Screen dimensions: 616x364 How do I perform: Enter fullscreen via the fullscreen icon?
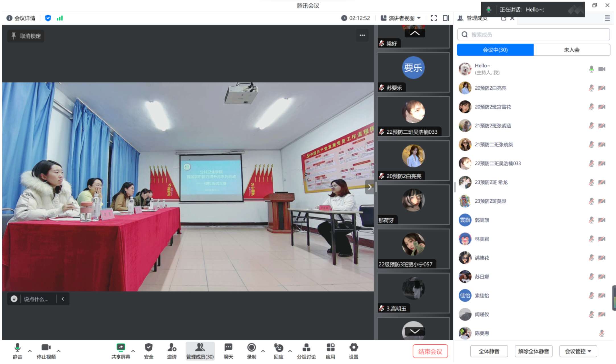coord(434,18)
